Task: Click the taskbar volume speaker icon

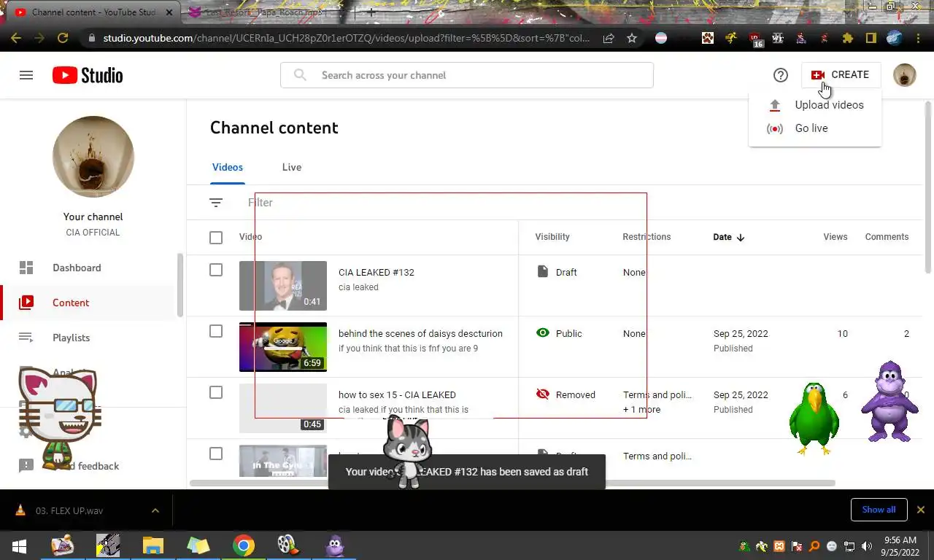Action: [x=867, y=546]
